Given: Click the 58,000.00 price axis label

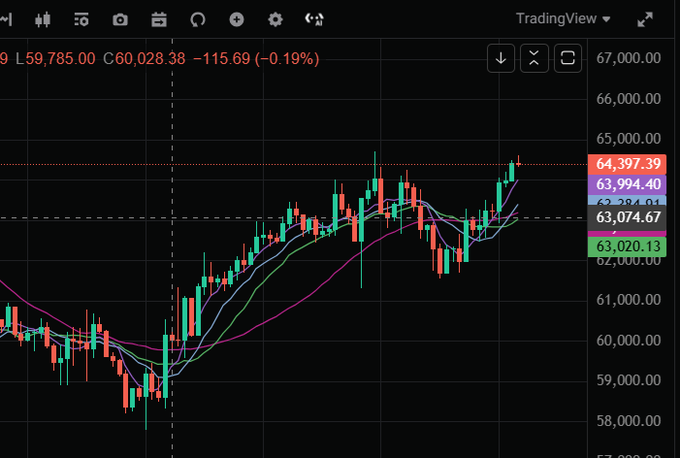Looking at the screenshot, I should pyautogui.click(x=628, y=421).
